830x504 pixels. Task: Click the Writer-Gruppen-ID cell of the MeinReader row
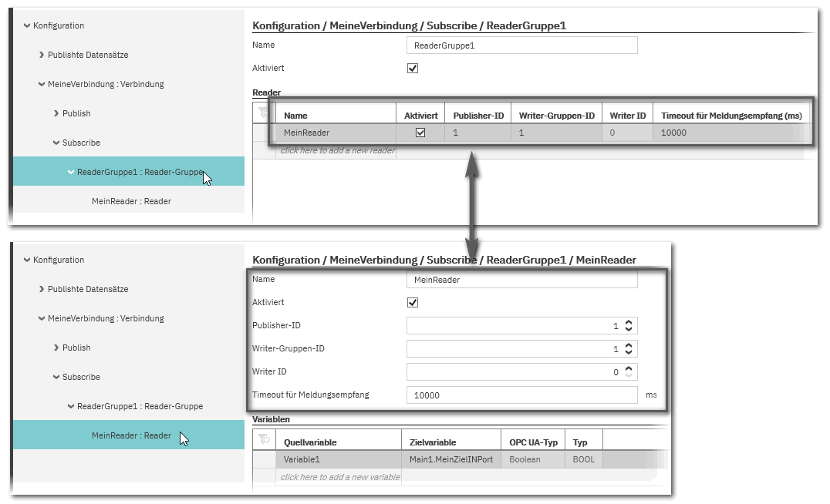[x=556, y=133]
